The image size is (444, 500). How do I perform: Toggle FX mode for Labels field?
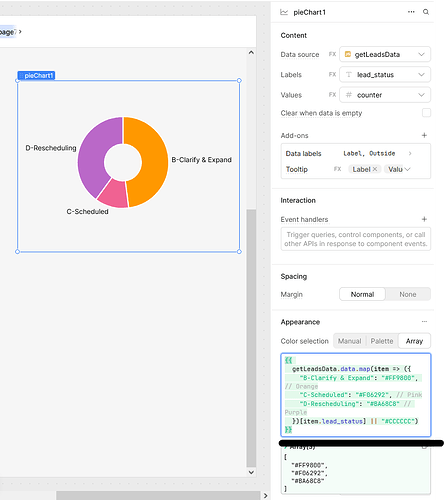332,75
